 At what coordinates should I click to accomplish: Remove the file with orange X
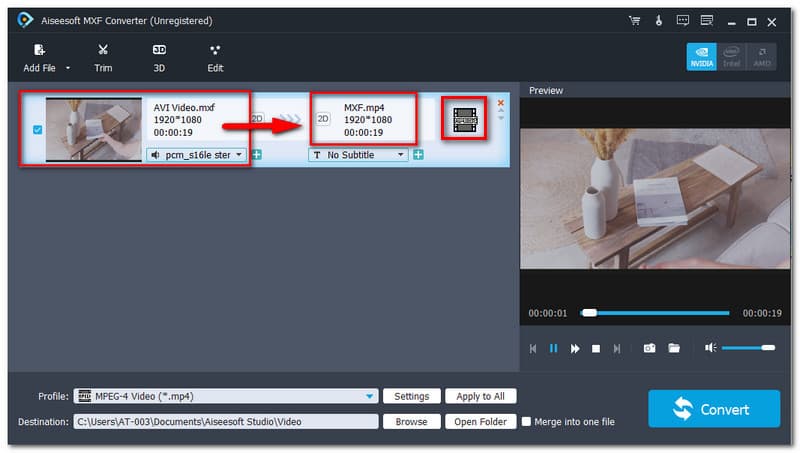click(501, 103)
